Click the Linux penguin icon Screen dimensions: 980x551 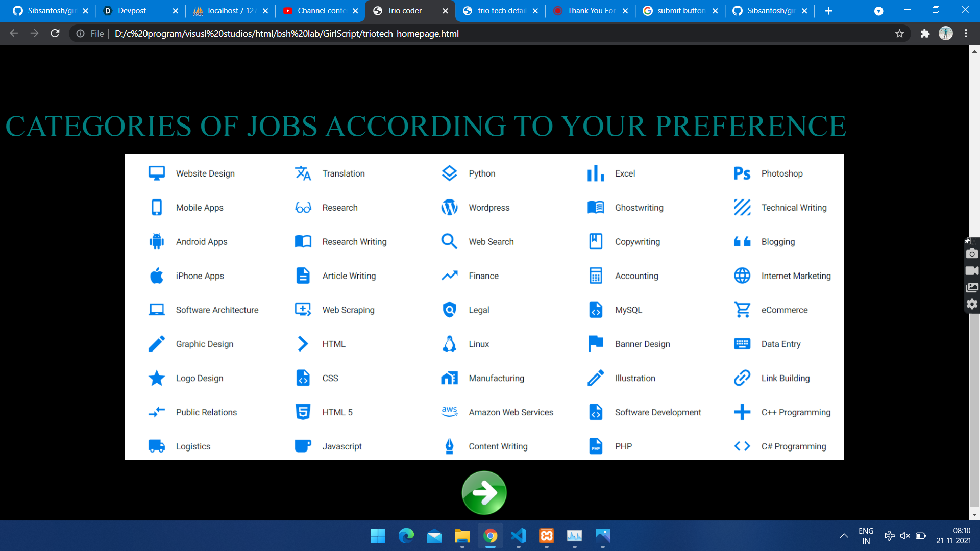tap(449, 344)
